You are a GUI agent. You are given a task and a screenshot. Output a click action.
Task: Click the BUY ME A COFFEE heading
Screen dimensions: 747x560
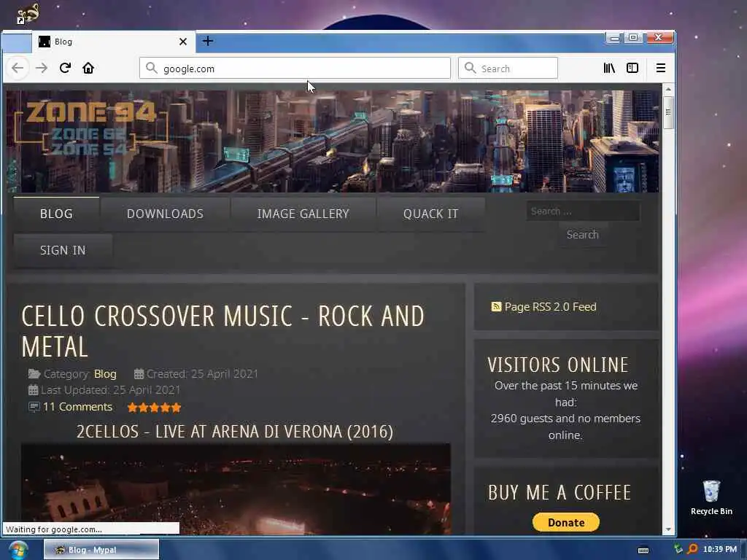click(x=560, y=492)
